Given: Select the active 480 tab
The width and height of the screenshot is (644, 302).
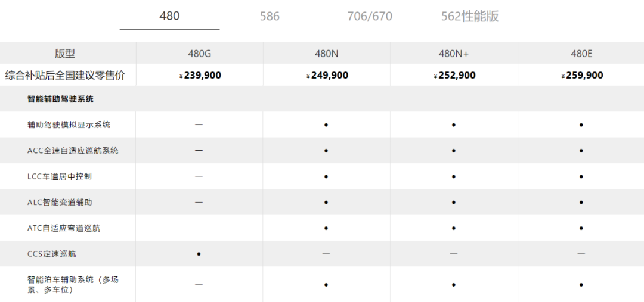Looking at the screenshot, I should [x=169, y=16].
